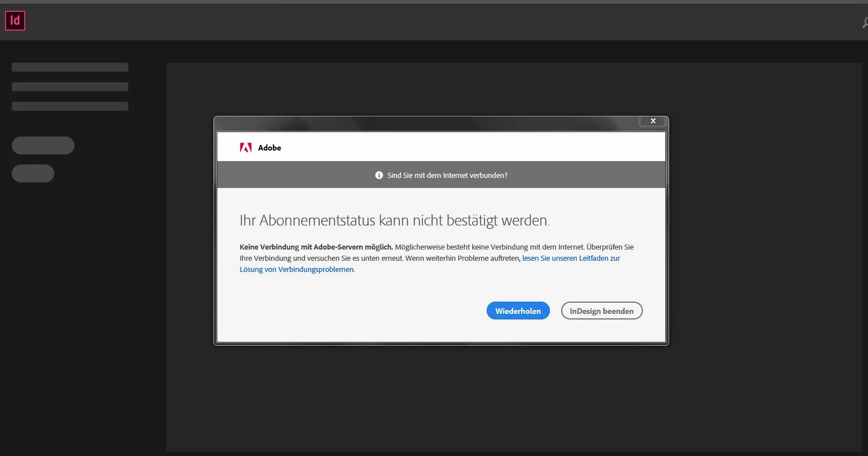Click the Adobe logo in dialog header
Image resolution: width=868 pixels, height=456 pixels.
point(246,148)
